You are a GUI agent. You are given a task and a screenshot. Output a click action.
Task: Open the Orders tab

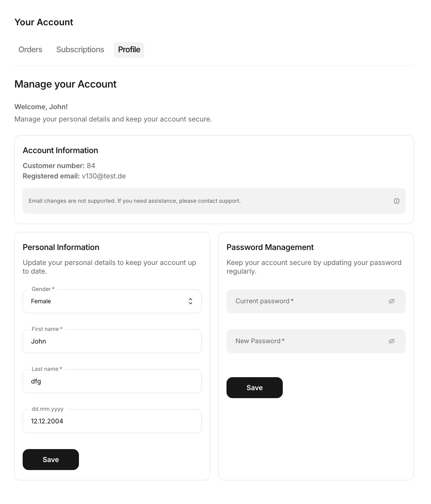click(x=30, y=50)
